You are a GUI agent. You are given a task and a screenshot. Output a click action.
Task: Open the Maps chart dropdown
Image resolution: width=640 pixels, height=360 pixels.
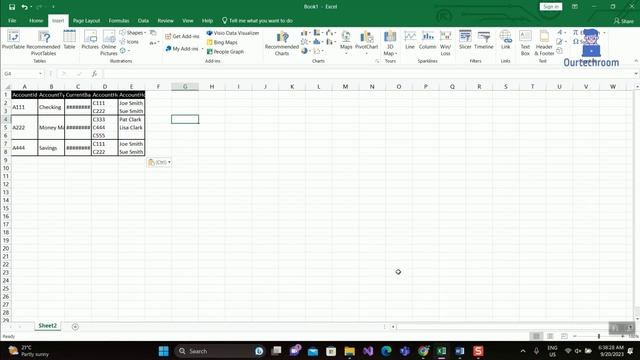tap(346, 42)
